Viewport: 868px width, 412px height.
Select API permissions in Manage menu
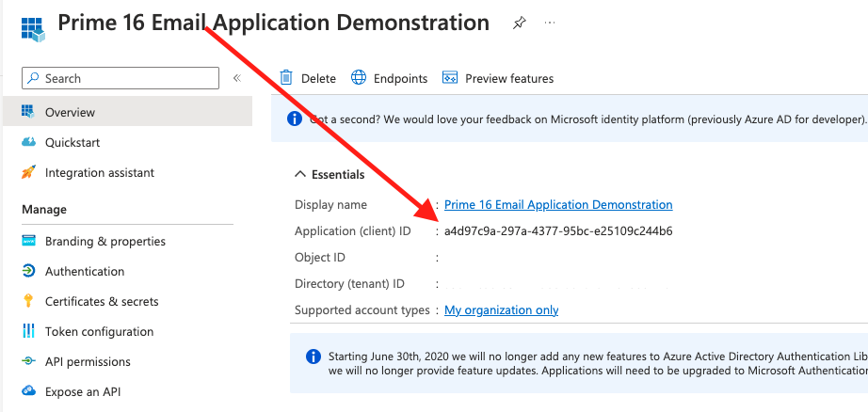pos(88,361)
